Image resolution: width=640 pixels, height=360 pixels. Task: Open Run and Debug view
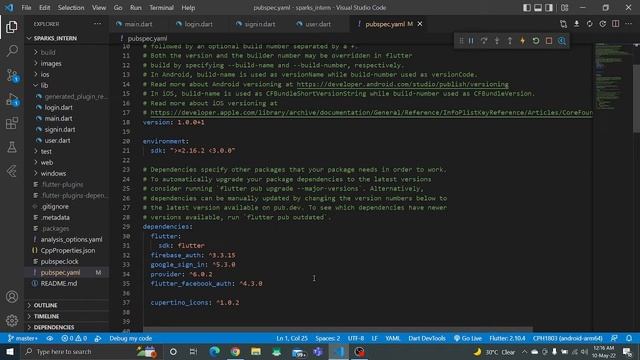point(12,99)
